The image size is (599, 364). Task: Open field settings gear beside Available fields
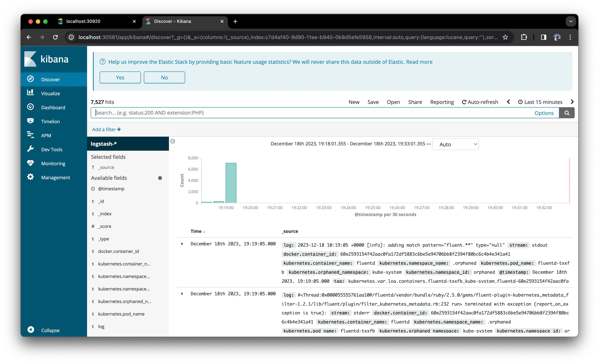pyautogui.click(x=160, y=178)
